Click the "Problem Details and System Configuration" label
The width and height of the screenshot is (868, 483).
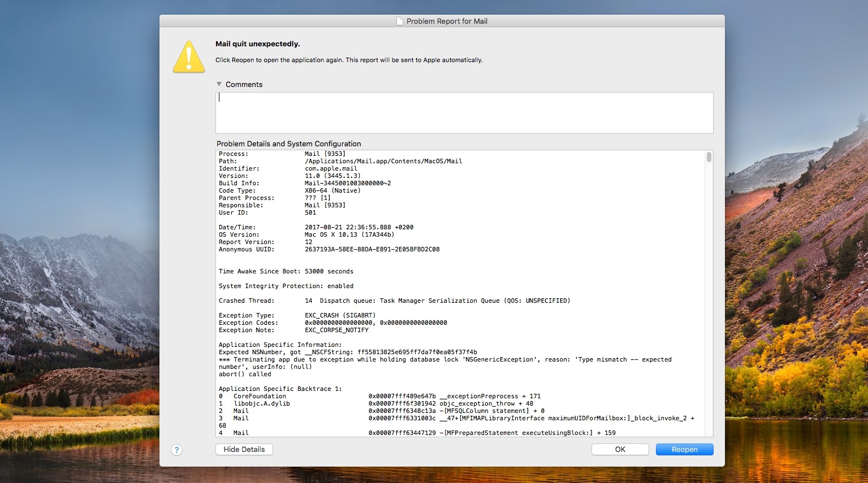[288, 143]
